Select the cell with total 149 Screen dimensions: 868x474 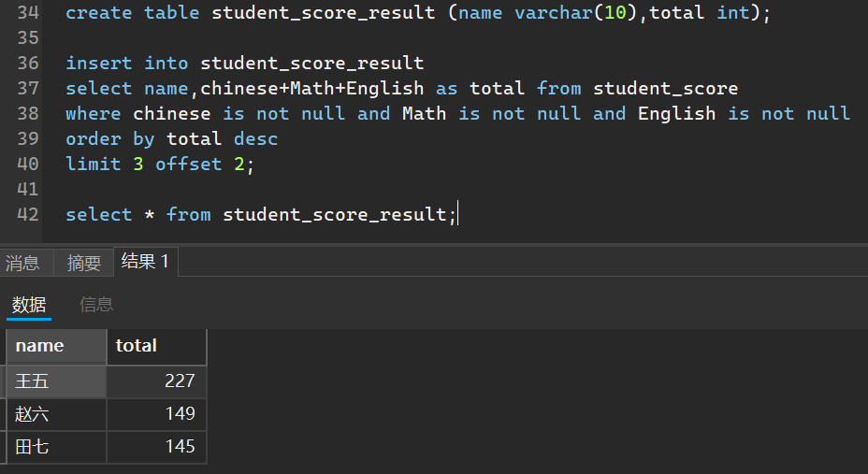coord(156,414)
